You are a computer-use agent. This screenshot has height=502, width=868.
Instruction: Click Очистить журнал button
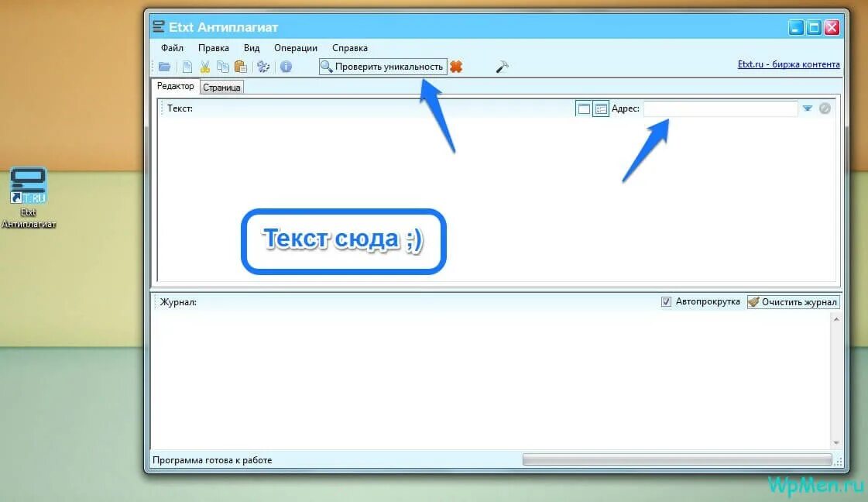point(793,302)
